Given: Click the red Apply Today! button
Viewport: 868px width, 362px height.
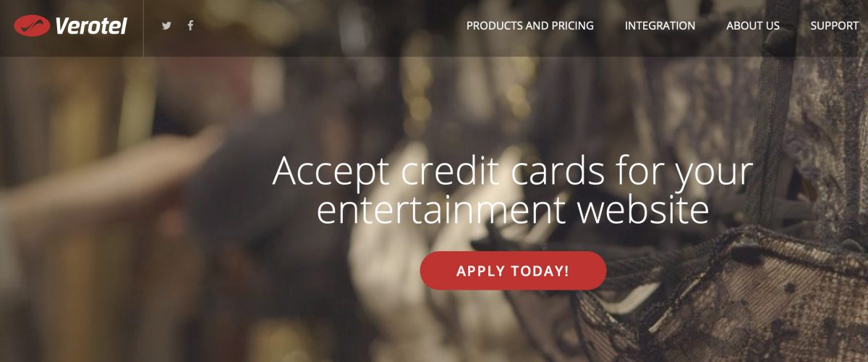Looking at the screenshot, I should pyautogui.click(x=513, y=271).
